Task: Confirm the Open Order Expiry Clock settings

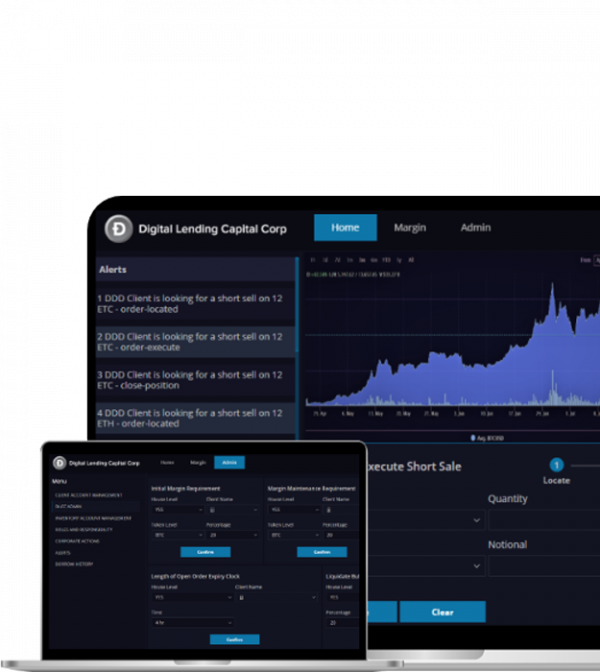Action: click(234, 639)
